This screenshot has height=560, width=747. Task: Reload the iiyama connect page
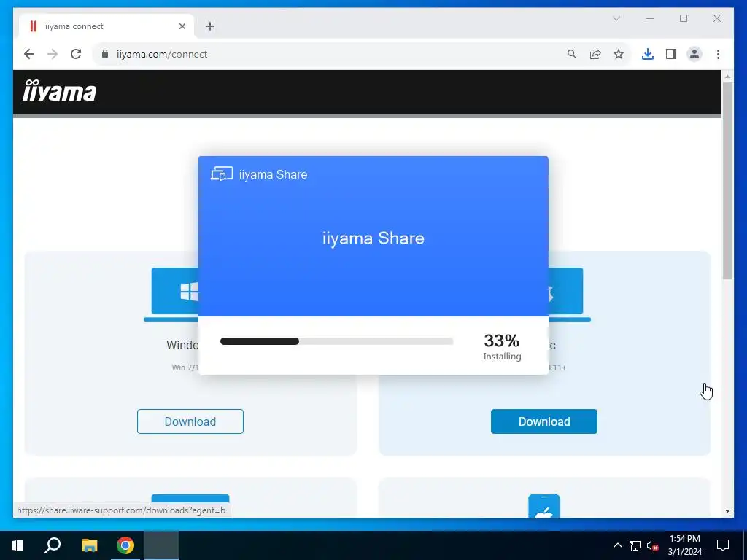click(x=76, y=54)
